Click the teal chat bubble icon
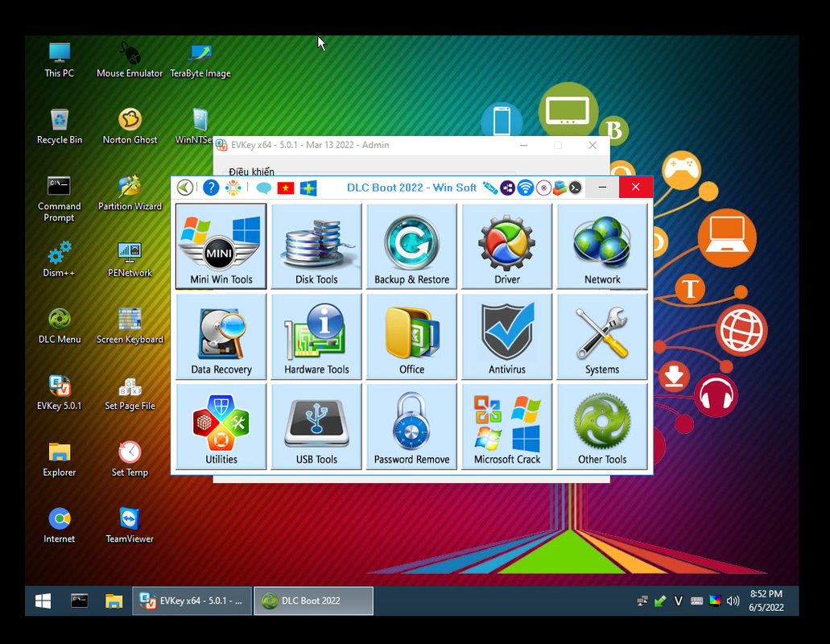The image size is (830, 644). [263, 188]
